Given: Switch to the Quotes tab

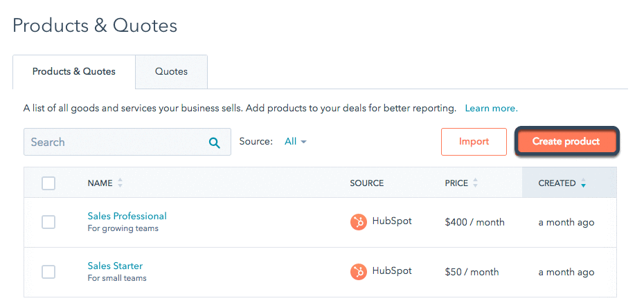Looking at the screenshot, I should (x=171, y=72).
